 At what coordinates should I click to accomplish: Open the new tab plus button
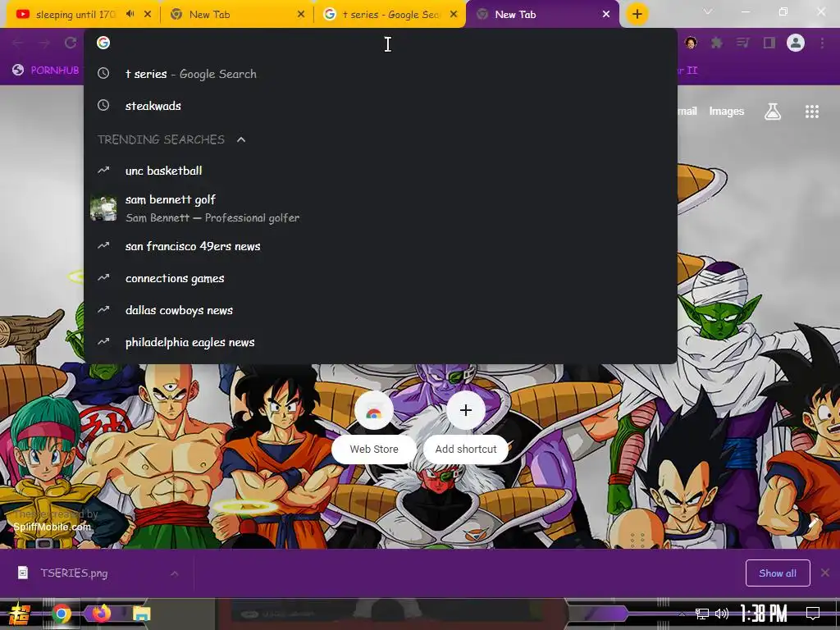click(x=637, y=14)
